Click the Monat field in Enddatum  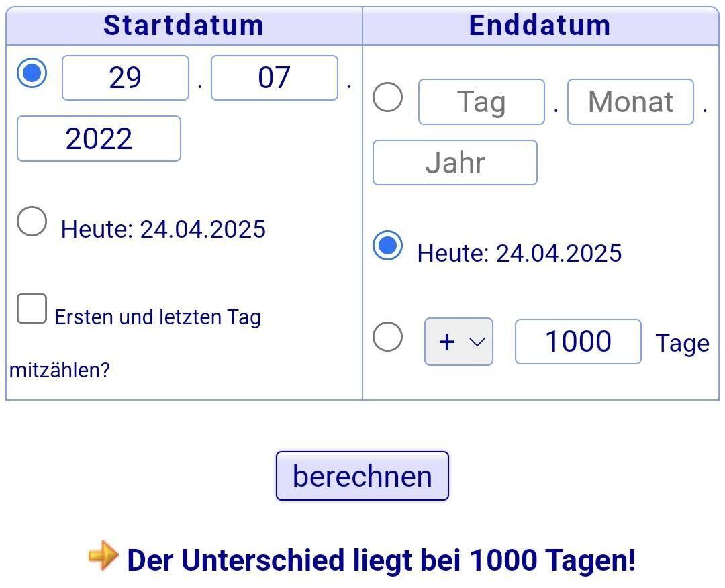pyautogui.click(x=630, y=102)
